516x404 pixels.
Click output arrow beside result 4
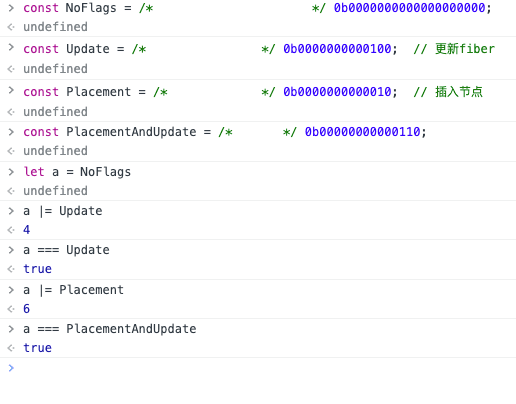(11, 230)
